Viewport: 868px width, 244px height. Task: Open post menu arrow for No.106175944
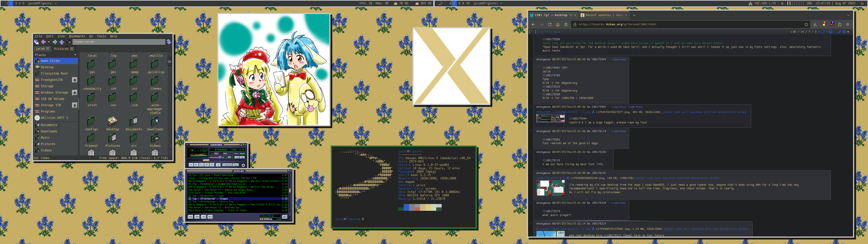coord(608,59)
